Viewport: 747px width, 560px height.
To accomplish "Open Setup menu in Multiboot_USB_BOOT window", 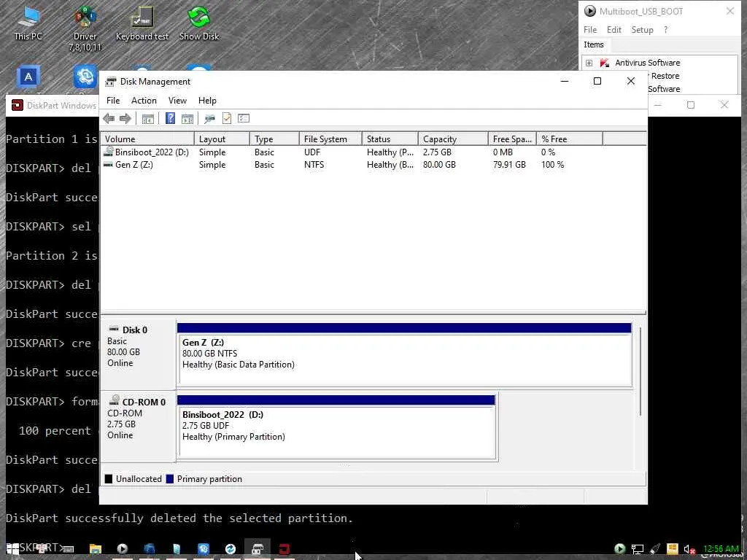I will pos(642,30).
